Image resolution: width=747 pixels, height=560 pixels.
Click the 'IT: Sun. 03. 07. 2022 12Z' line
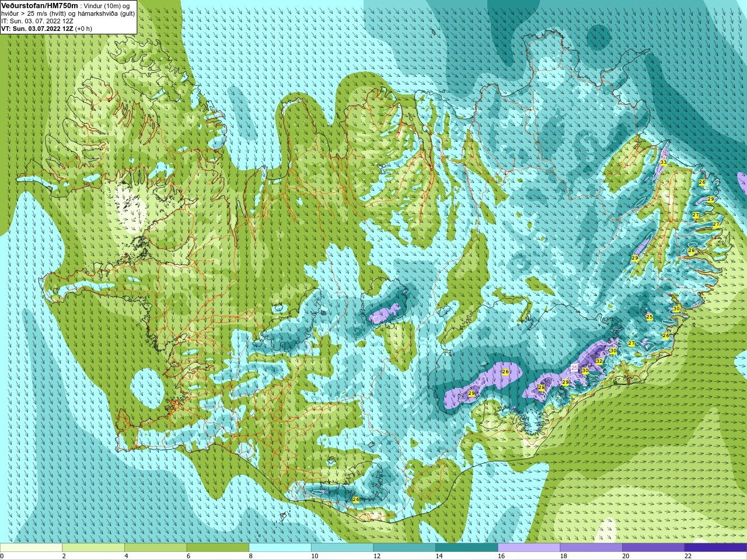pyautogui.click(x=37, y=21)
